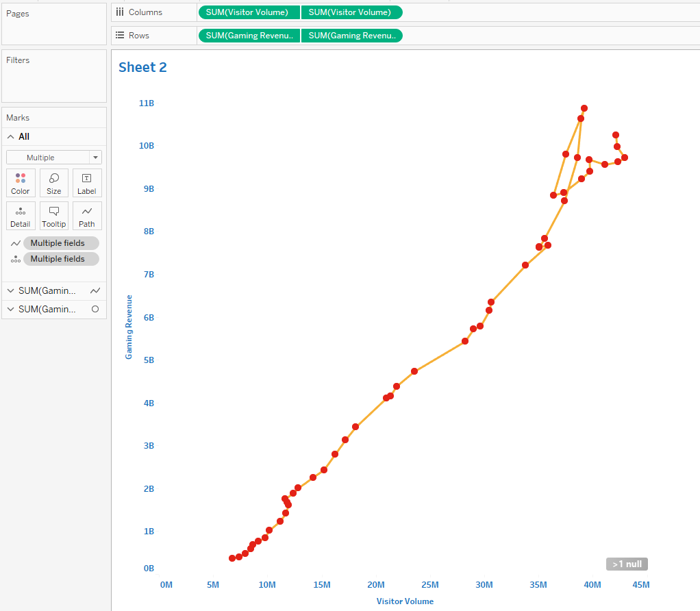
Task: Expand the second SUM(Gamin... marks section
Action: pos(11,309)
